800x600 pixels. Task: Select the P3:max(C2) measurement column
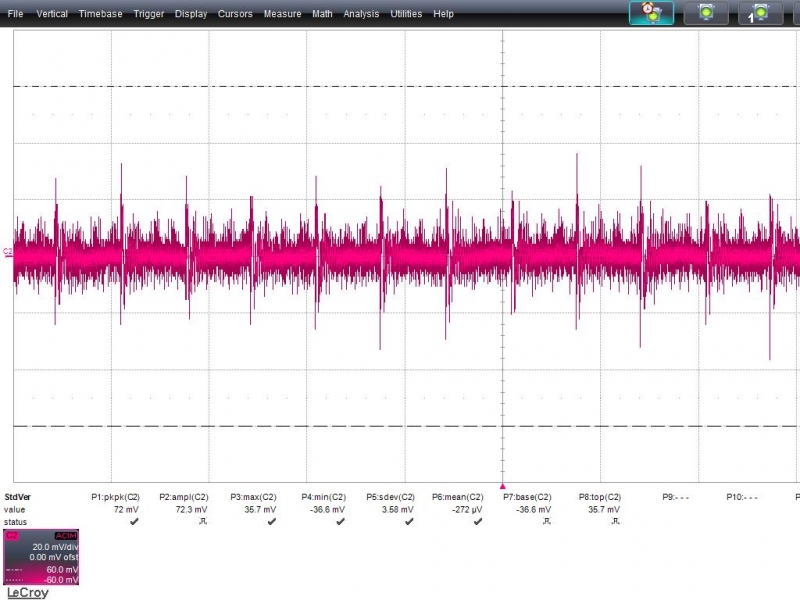point(253,497)
